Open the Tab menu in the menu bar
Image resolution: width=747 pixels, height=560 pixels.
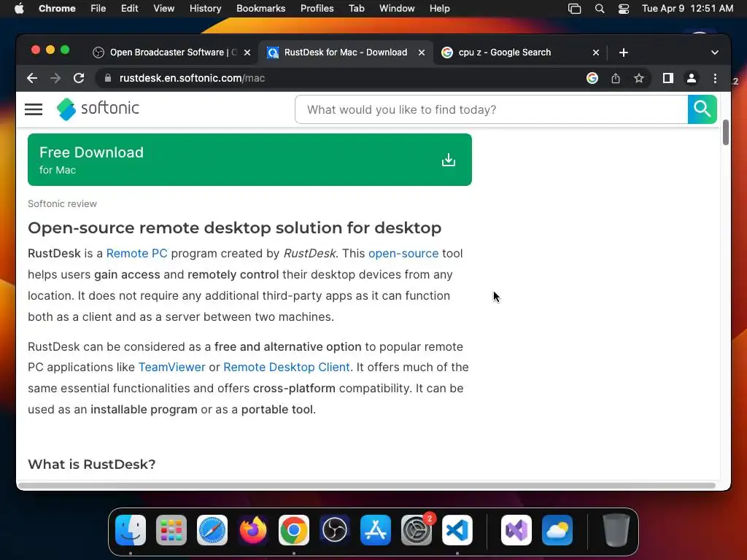[x=356, y=9]
